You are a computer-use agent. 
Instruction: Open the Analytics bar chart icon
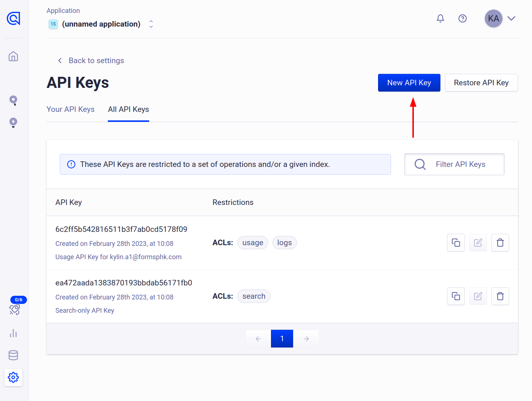(x=13, y=333)
